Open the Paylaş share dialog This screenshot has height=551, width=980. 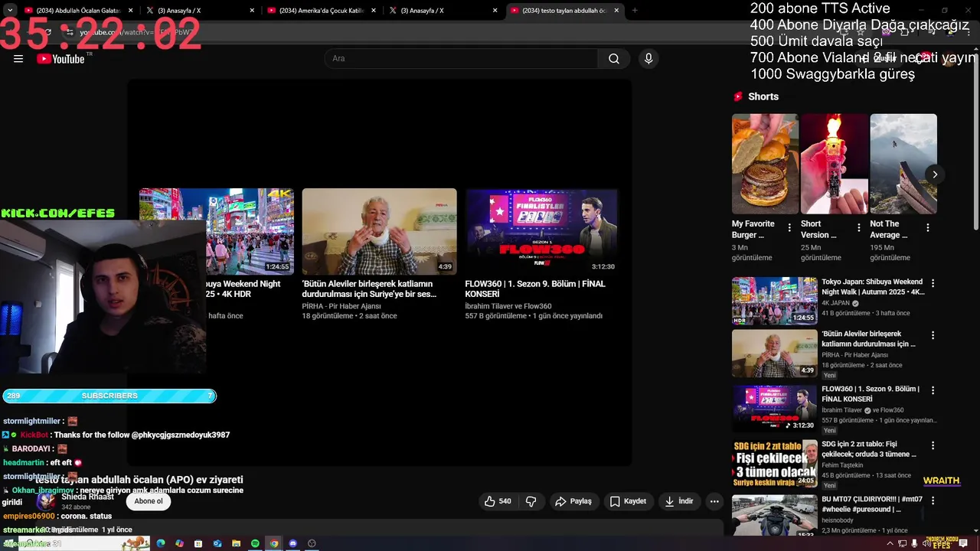tap(574, 501)
